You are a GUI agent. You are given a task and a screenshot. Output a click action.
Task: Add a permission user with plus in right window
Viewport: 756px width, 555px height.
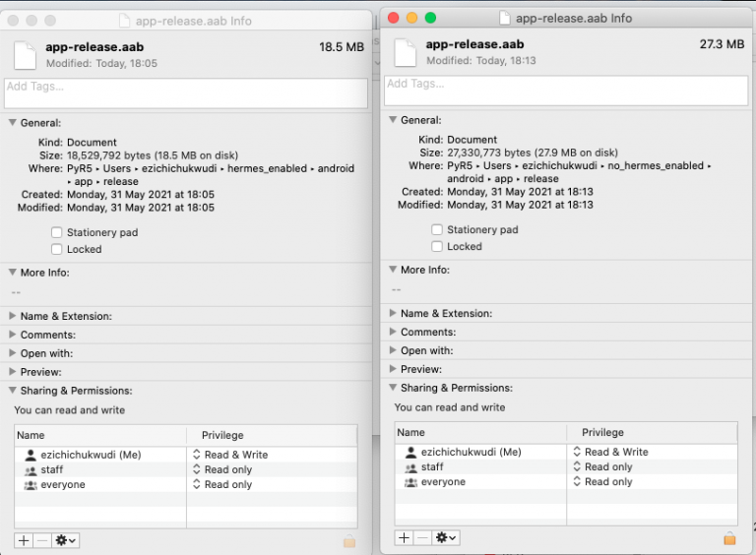404,537
